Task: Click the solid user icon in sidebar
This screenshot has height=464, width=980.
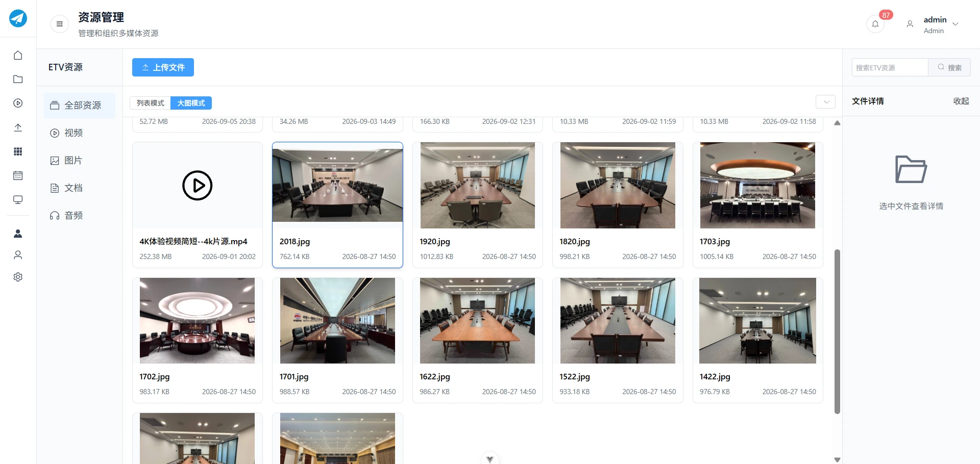Action: pyautogui.click(x=18, y=234)
